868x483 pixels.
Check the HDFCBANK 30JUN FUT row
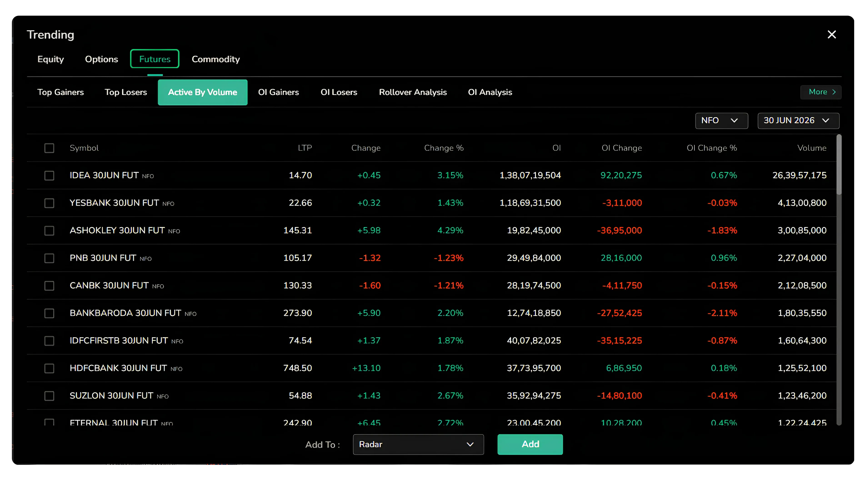(x=49, y=368)
